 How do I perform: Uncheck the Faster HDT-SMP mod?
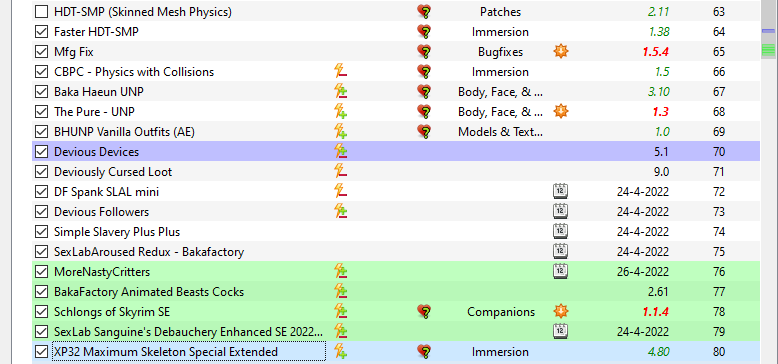click(x=42, y=32)
